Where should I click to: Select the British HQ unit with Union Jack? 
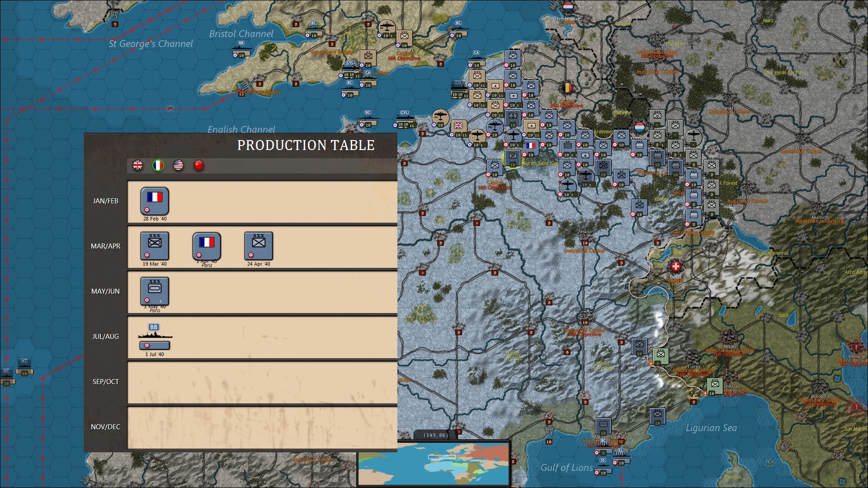click(458, 128)
